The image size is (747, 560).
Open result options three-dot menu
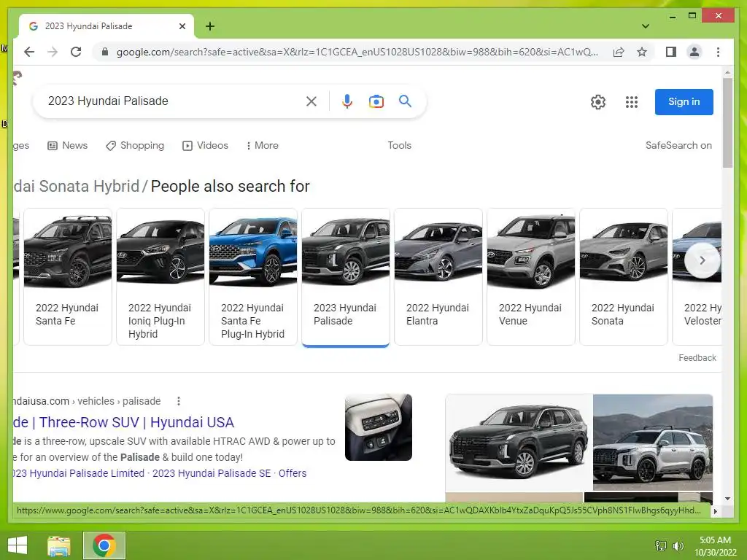click(x=179, y=402)
